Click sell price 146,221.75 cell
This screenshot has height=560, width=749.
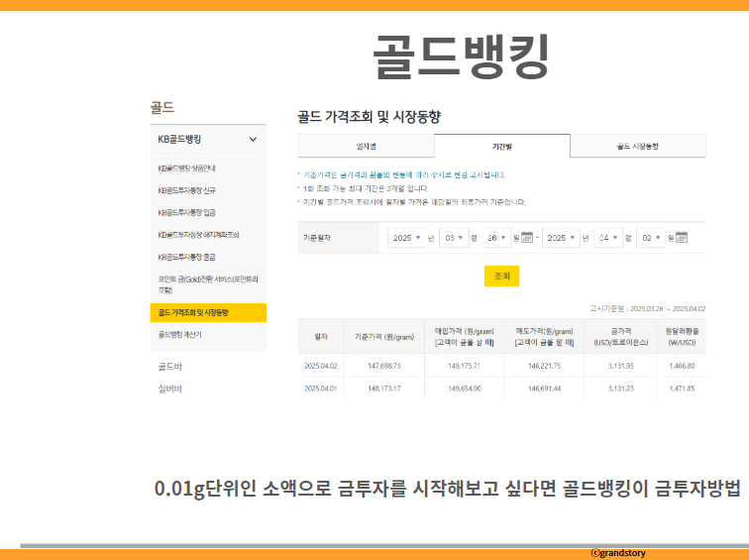544,366
